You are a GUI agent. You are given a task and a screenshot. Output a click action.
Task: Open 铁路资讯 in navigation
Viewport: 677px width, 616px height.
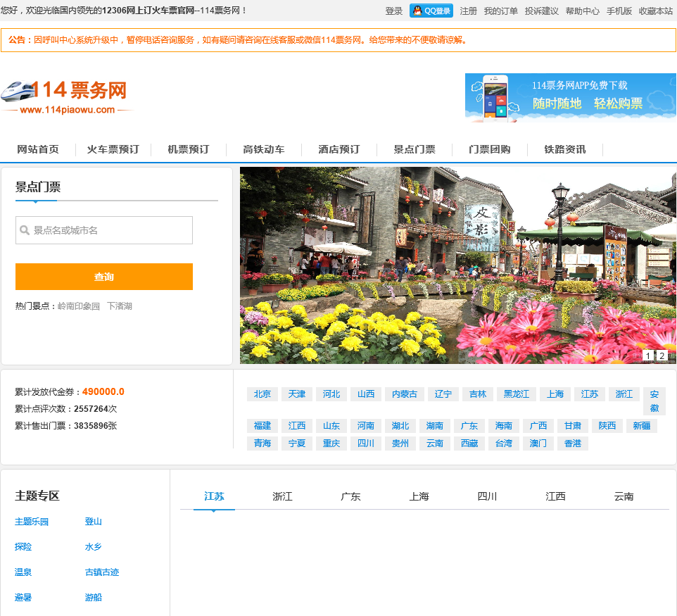564,149
